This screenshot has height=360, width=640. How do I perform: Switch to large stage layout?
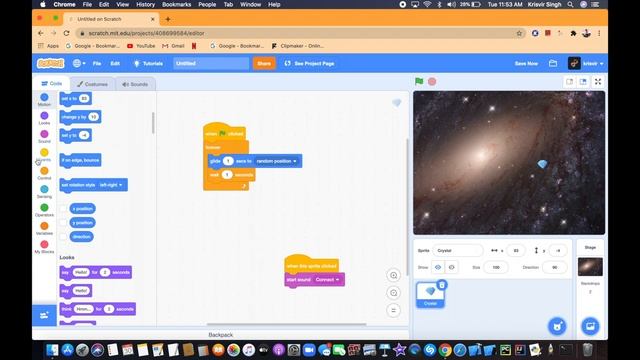click(x=583, y=82)
